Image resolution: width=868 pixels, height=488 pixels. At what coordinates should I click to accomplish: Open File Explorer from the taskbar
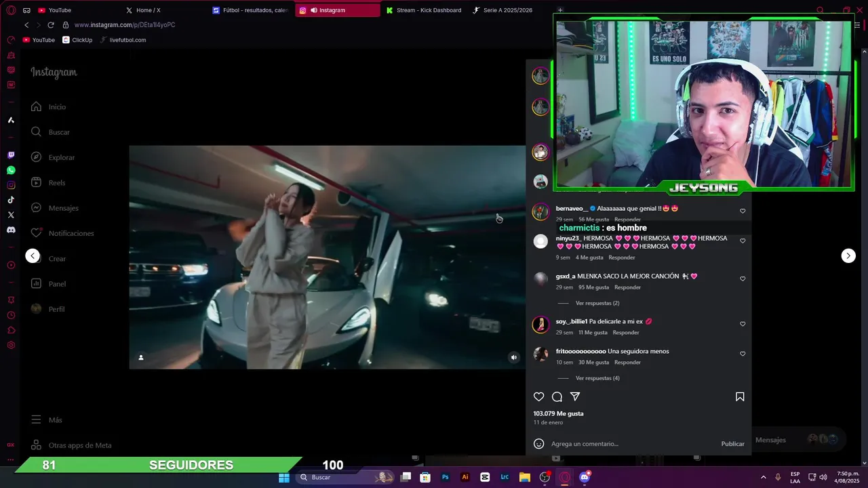(x=525, y=477)
